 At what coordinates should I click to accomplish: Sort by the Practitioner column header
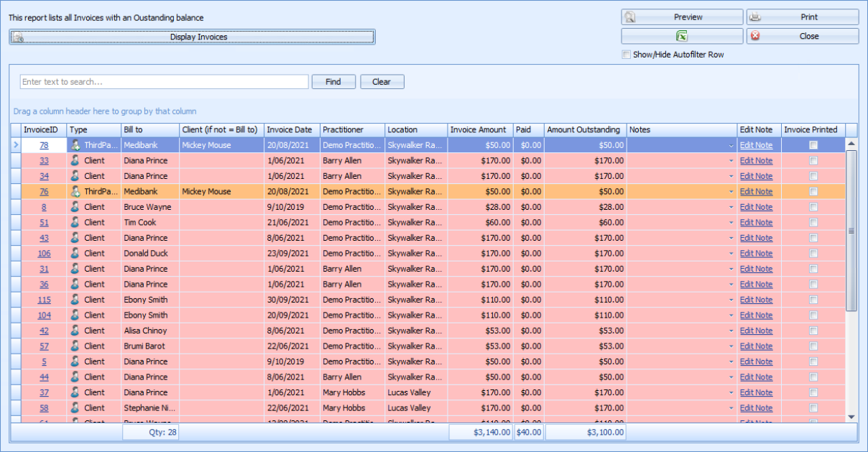pyautogui.click(x=352, y=130)
